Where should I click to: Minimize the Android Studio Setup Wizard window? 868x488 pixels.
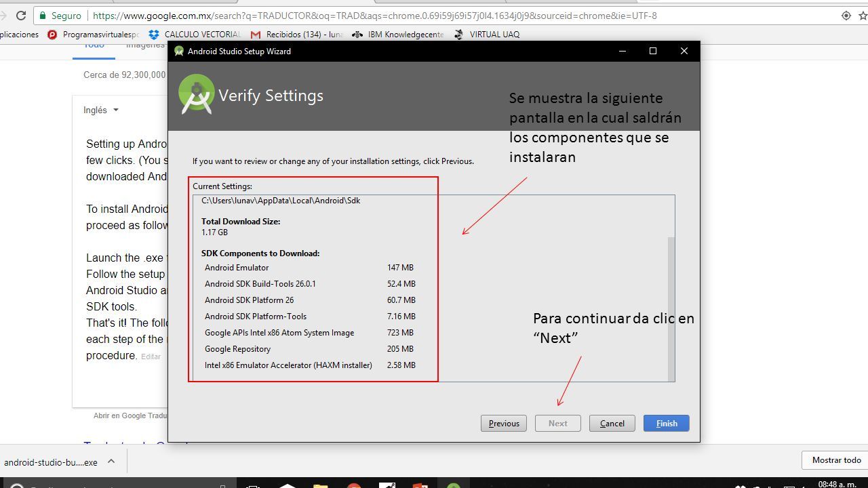click(622, 51)
